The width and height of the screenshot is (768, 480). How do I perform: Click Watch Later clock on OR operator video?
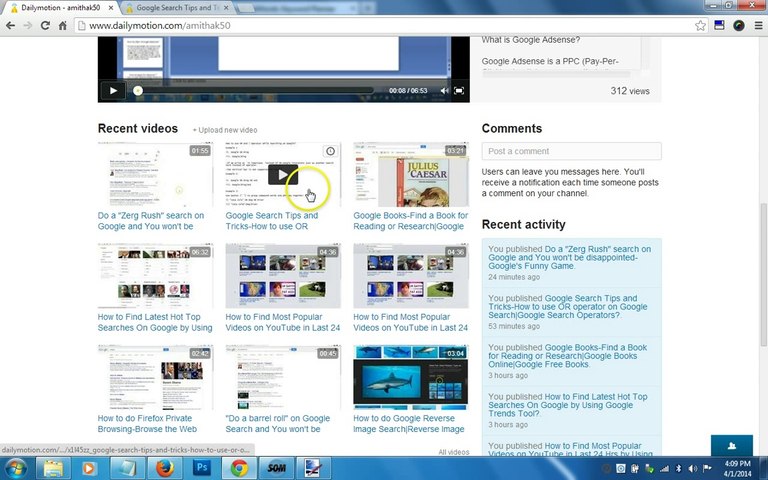click(x=331, y=151)
